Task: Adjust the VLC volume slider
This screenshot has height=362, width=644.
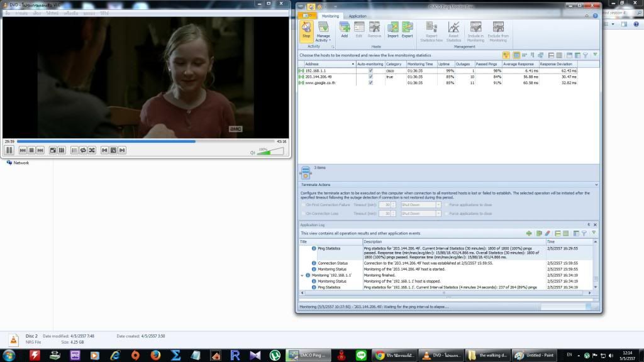Action: [x=270, y=152]
